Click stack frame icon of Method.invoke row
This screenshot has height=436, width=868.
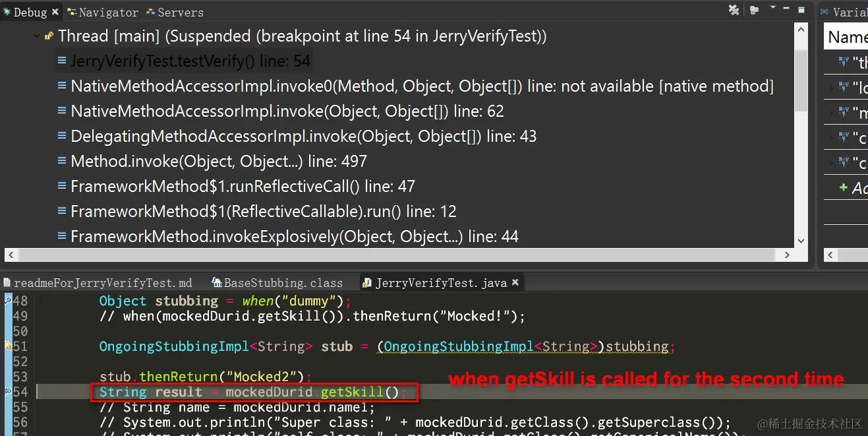pyautogui.click(x=62, y=161)
